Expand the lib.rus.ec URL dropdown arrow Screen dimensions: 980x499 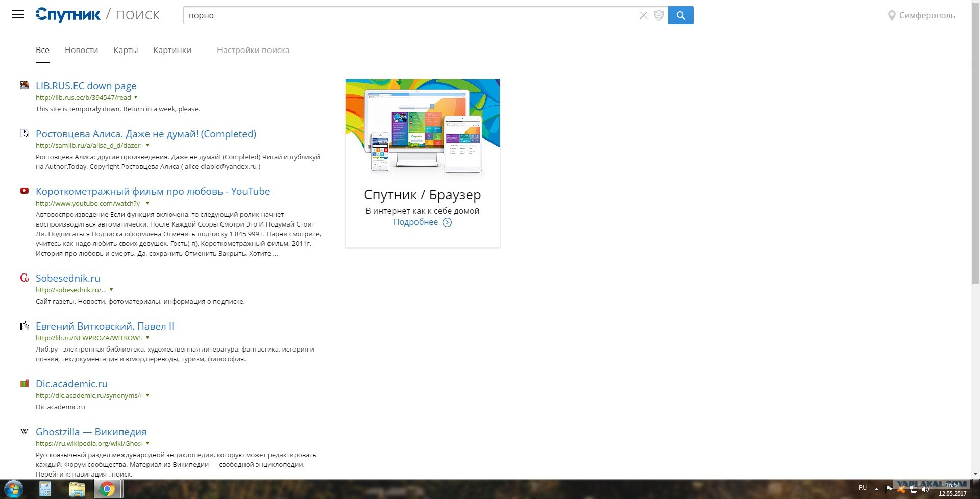pos(136,97)
